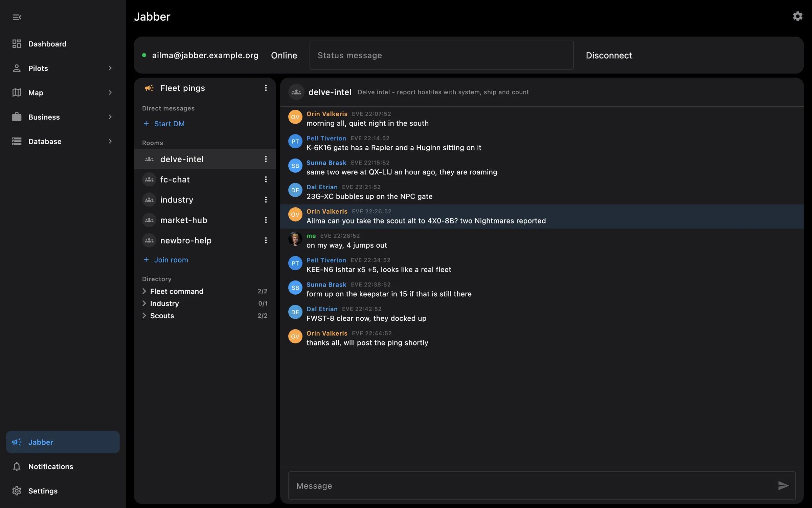The height and width of the screenshot is (508, 812).
Task: Click my portrait avatar on 'on my way'
Action: point(295,239)
